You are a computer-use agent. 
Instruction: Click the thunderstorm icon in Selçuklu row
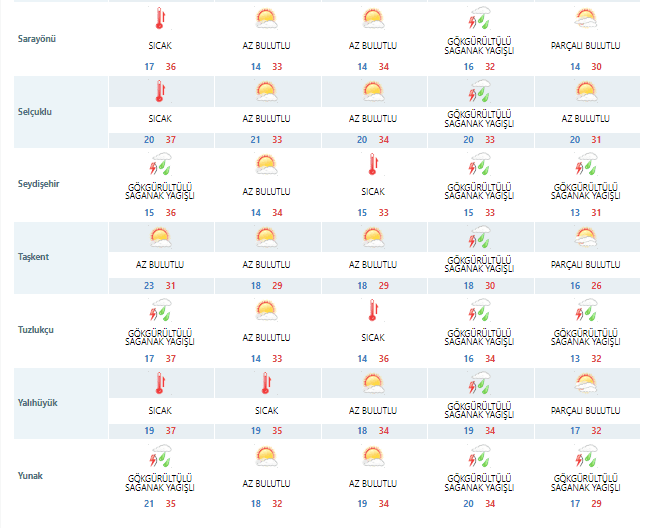point(479,92)
